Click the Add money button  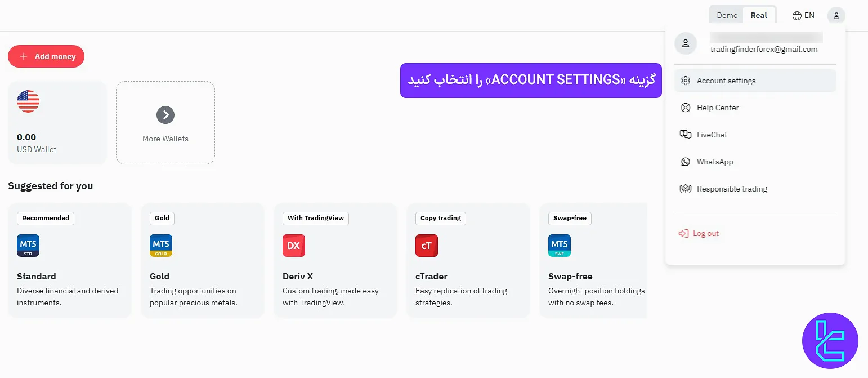[x=46, y=56]
